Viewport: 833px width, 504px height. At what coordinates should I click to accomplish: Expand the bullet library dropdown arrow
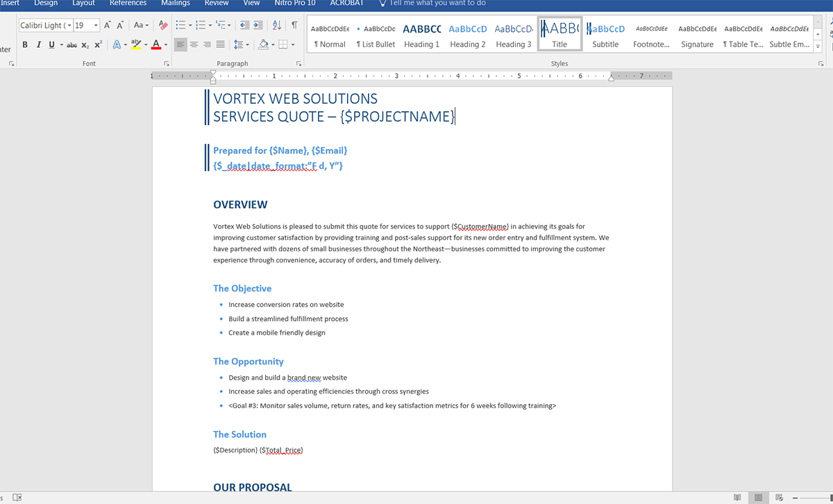[x=190, y=26]
